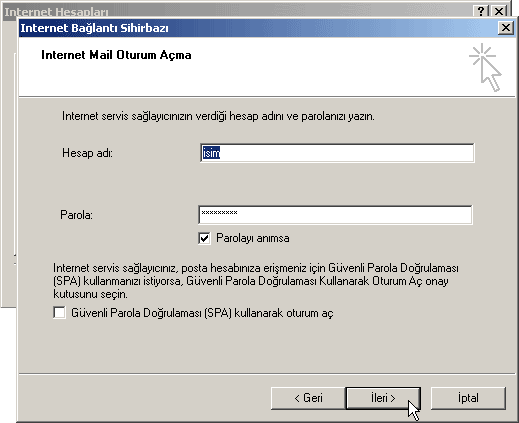Click the SPA kullanarak oturum aç label

202,313
